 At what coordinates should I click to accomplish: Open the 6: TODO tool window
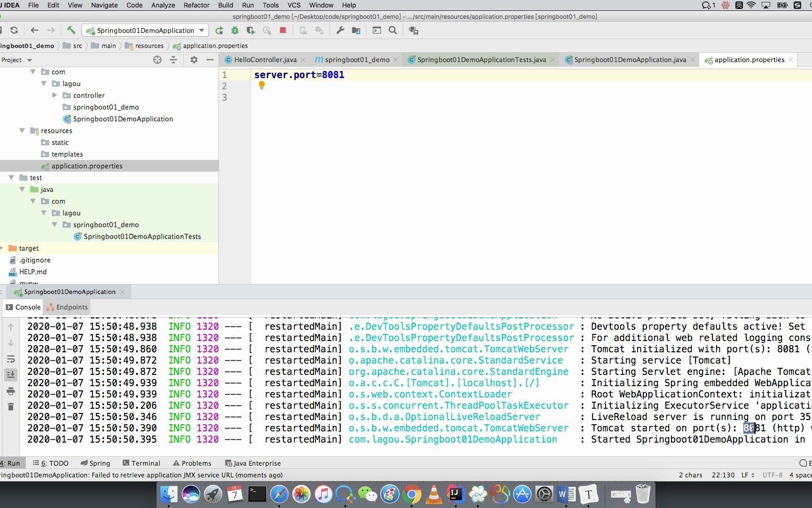point(50,463)
